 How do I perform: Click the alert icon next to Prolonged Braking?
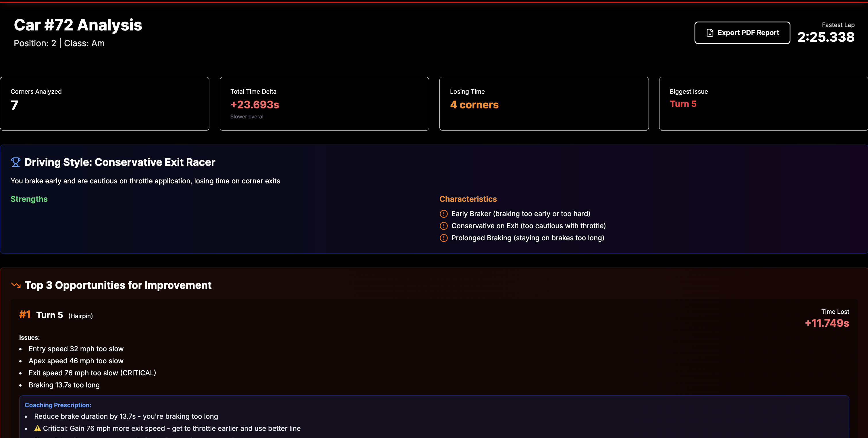pos(443,238)
